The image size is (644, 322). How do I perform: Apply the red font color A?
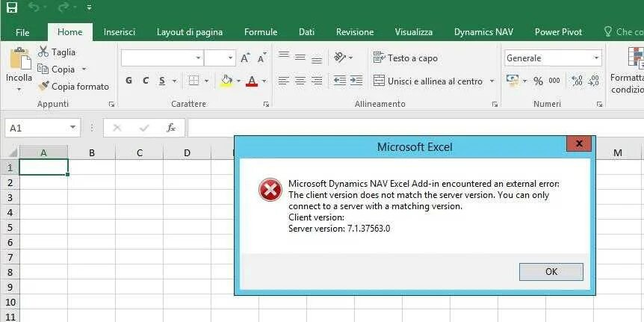(252, 81)
